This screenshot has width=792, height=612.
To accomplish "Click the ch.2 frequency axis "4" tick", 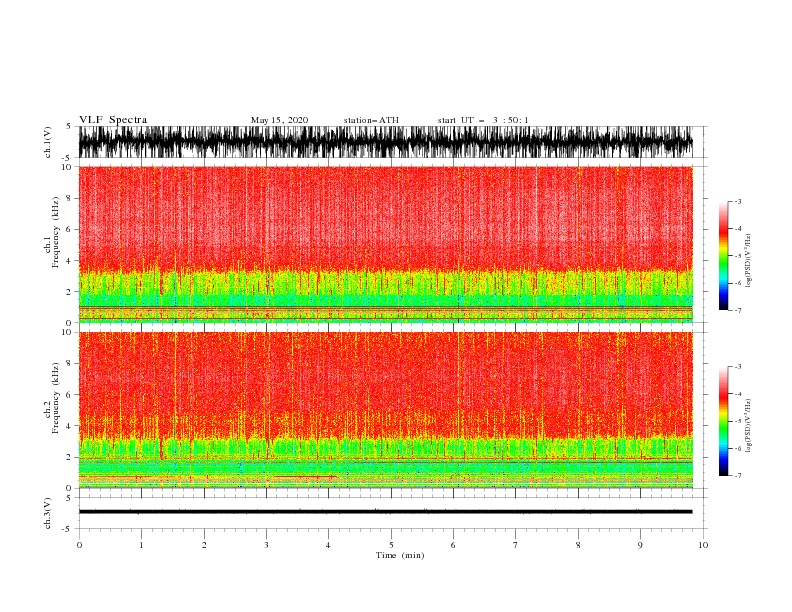I will 69,426.
